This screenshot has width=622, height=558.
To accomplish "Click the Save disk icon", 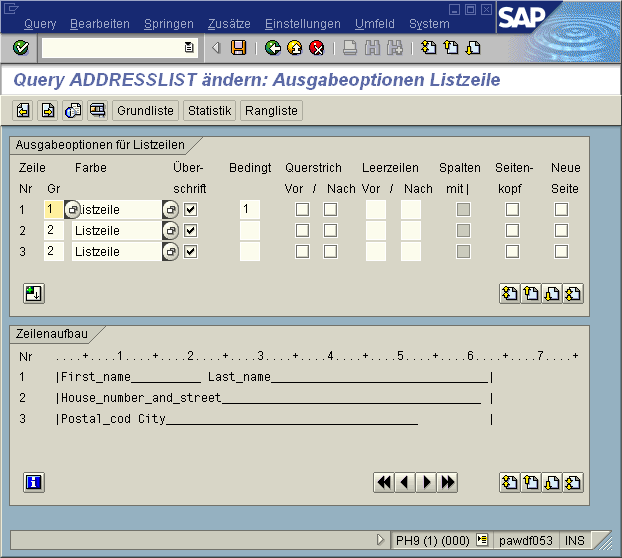I will [x=238, y=48].
